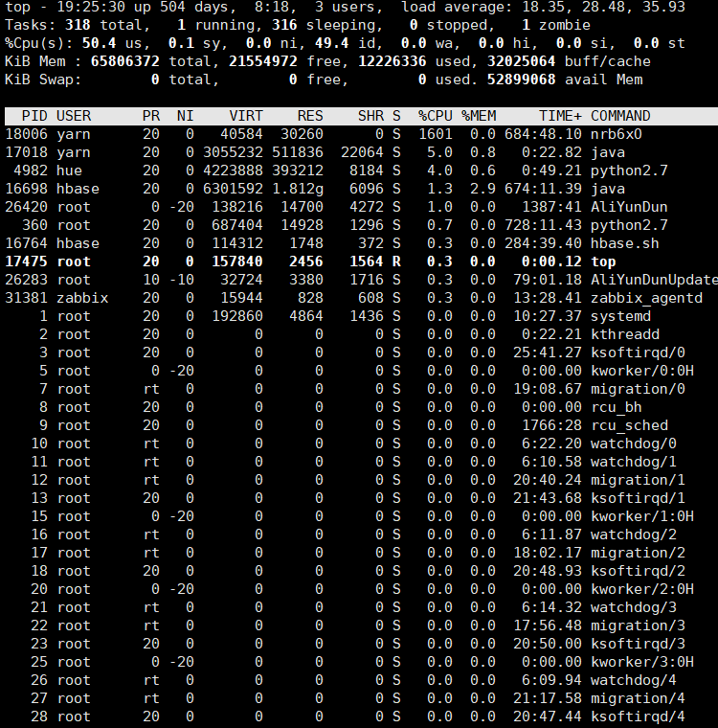Screen dimensions: 718x728
Task: Click the hbase.sh command
Action: 625,243
